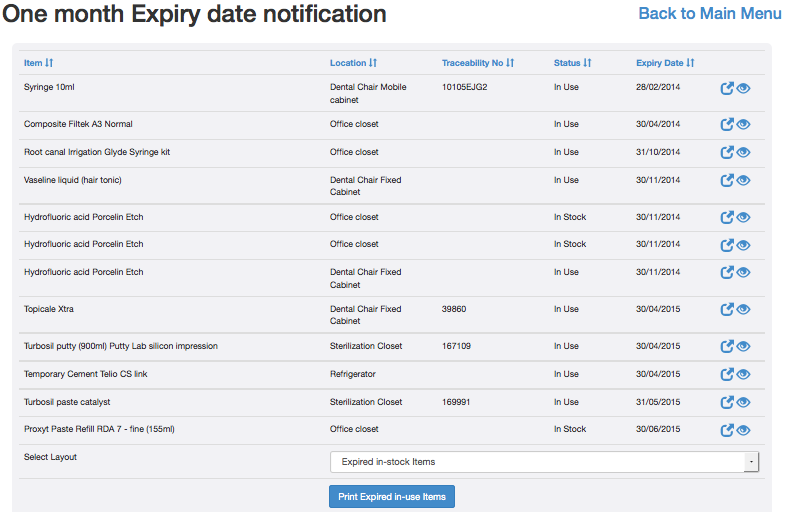
Task: Open link icon for Turbosil paste catalyst
Action: tap(727, 403)
